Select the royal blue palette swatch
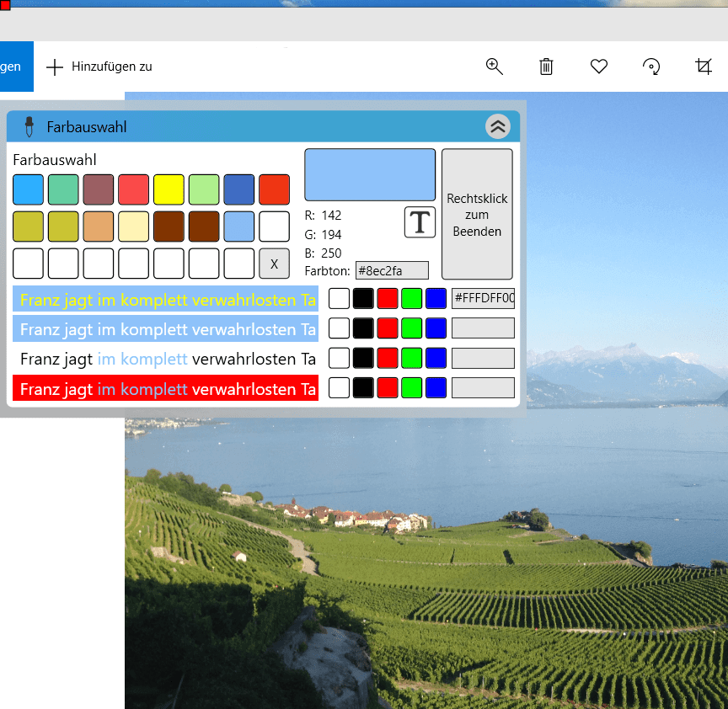 point(239,189)
